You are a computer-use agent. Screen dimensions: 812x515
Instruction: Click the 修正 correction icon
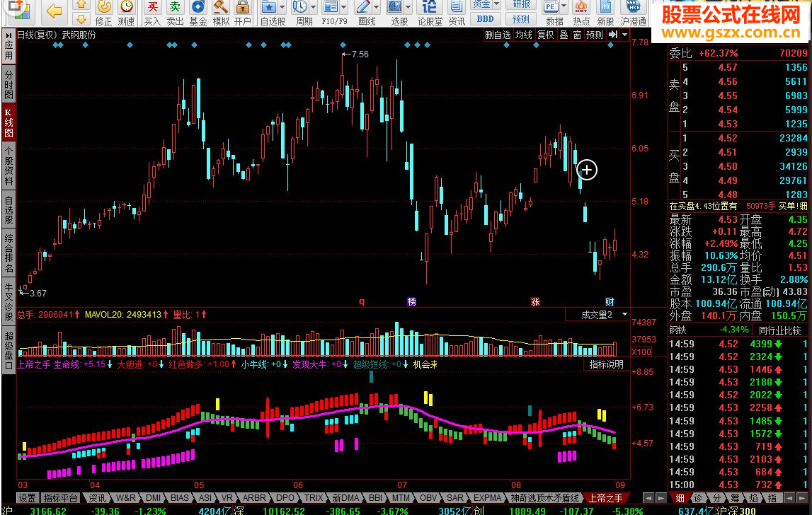(x=103, y=7)
